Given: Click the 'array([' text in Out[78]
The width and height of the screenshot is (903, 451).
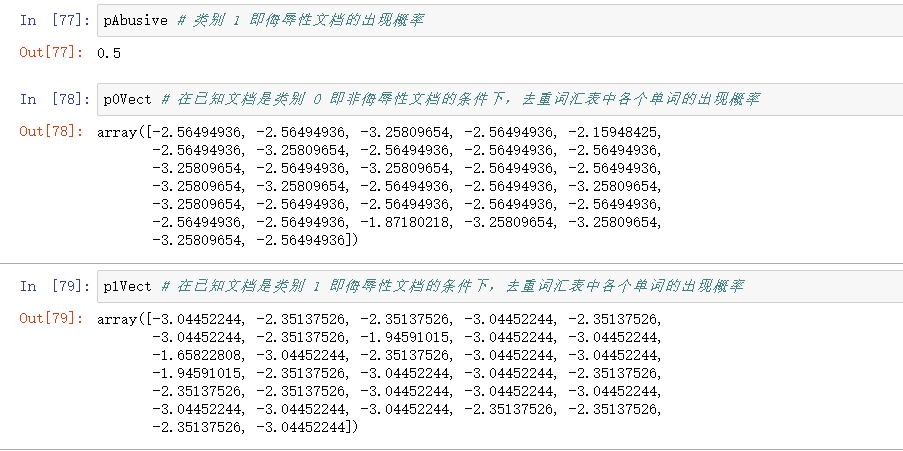Looking at the screenshot, I should [124, 133].
